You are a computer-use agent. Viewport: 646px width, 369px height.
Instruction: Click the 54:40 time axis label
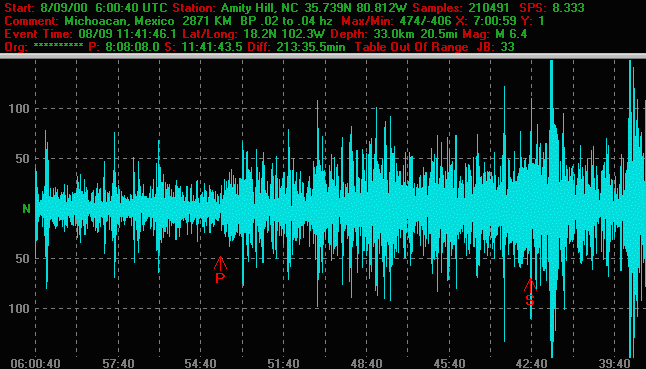(x=201, y=364)
